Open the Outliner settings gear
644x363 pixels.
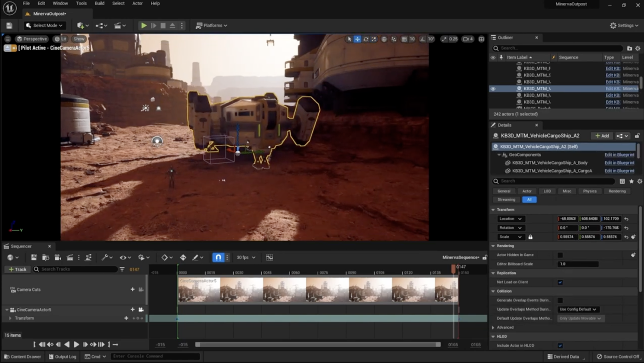638,48
